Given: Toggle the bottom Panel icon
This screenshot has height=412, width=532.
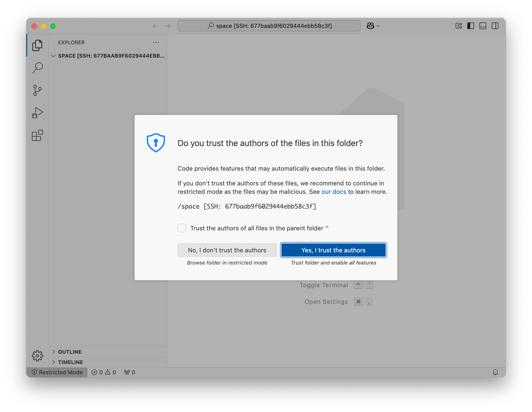Looking at the screenshot, I should point(483,26).
